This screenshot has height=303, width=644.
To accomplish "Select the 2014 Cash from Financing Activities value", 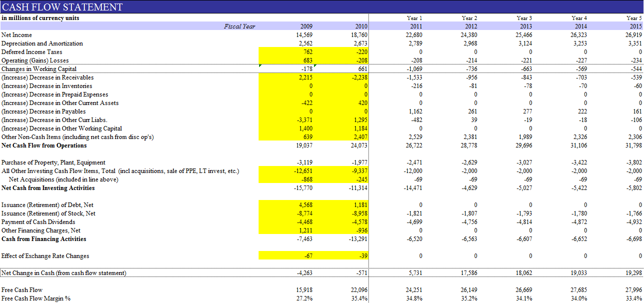I will (x=578, y=239).
